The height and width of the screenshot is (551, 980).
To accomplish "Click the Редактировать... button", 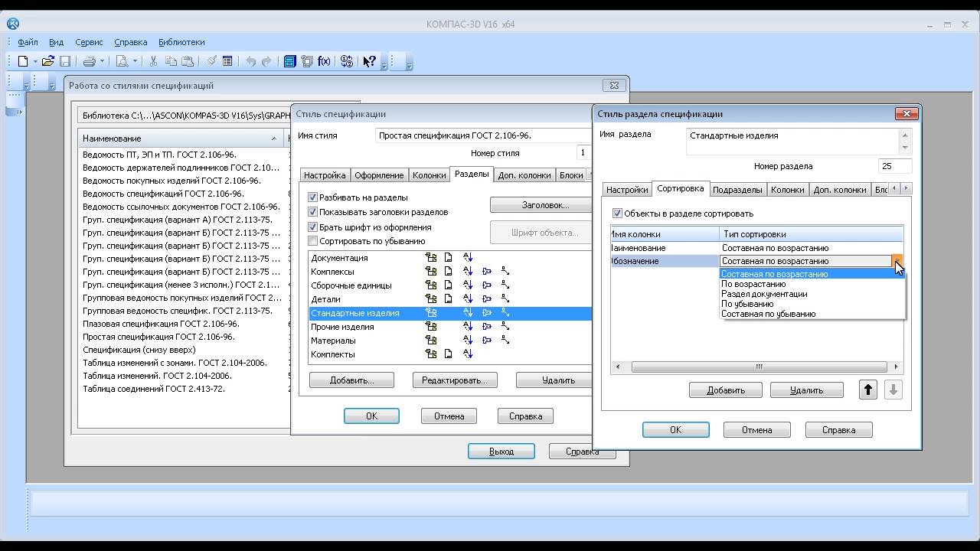I will (x=455, y=380).
